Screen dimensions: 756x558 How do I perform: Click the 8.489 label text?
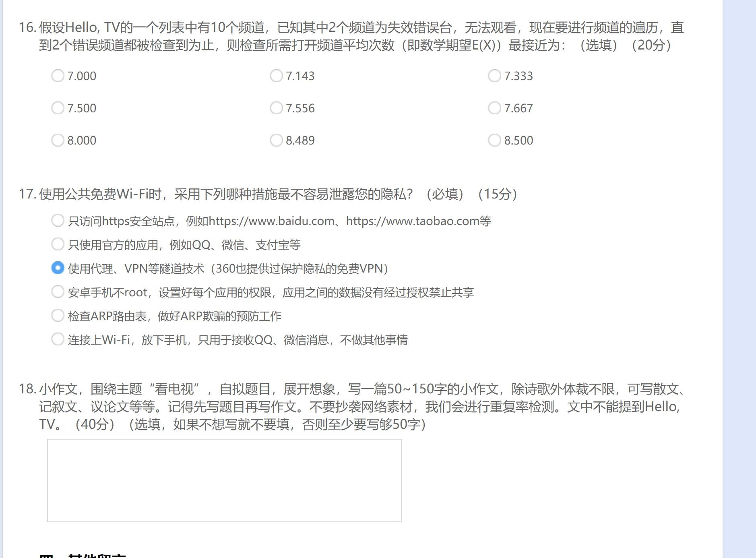(300, 141)
